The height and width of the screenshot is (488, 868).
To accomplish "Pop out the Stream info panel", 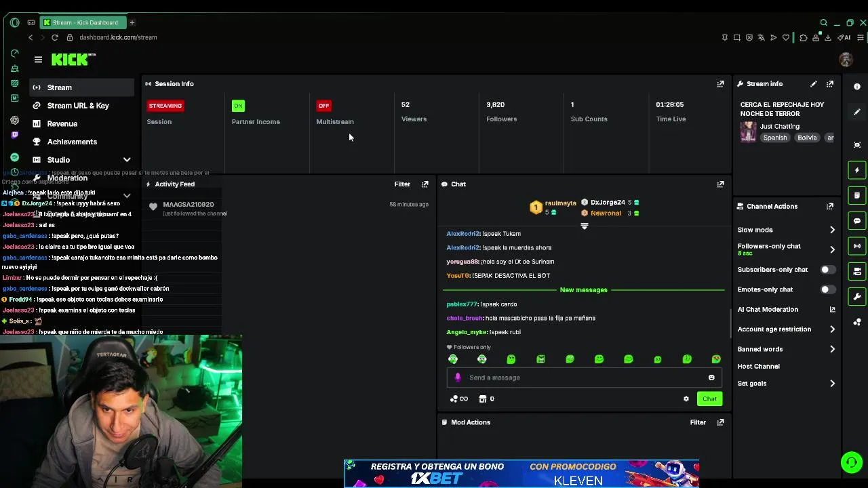I will [x=829, y=84].
